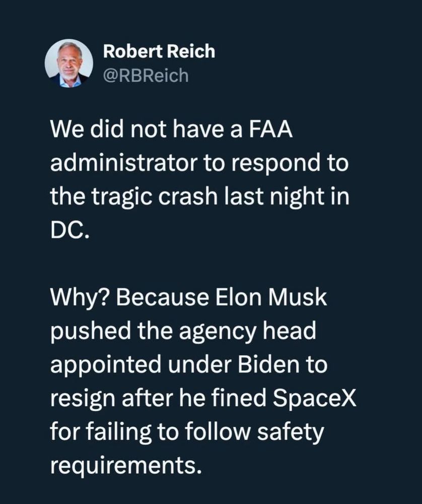Select the word safety in the tweet

click(x=290, y=432)
